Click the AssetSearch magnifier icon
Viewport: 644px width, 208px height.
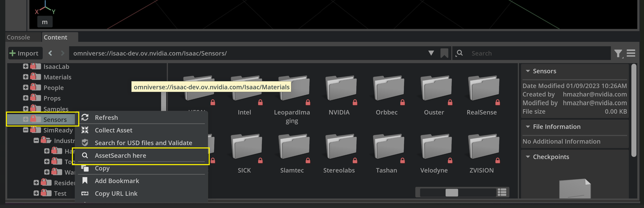click(85, 156)
